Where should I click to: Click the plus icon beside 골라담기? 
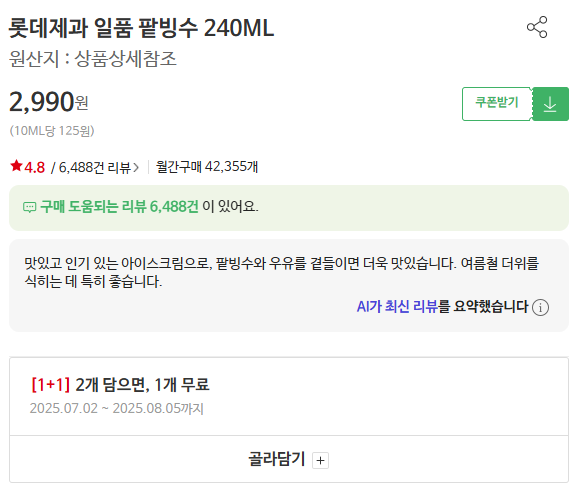tap(320, 460)
